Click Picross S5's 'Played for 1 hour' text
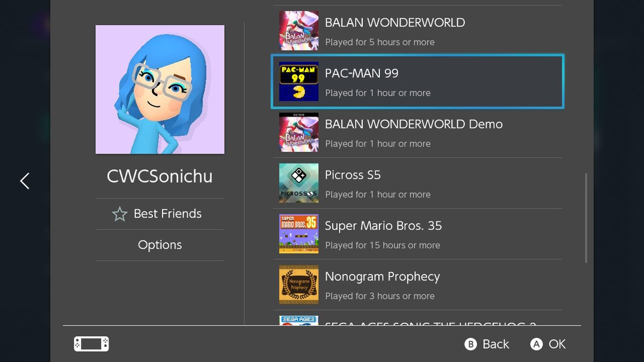Image resolution: width=644 pixels, height=362 pixels. pyautogui.click(x=378, y=195)
